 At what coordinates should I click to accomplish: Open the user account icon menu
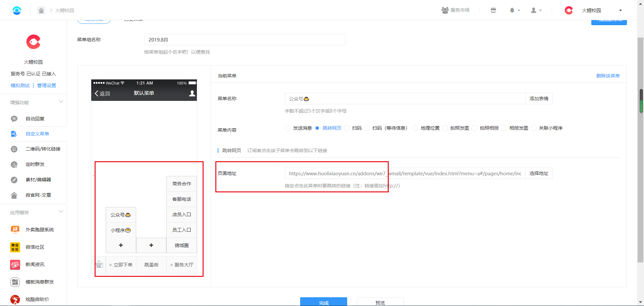tap(534, 10)
